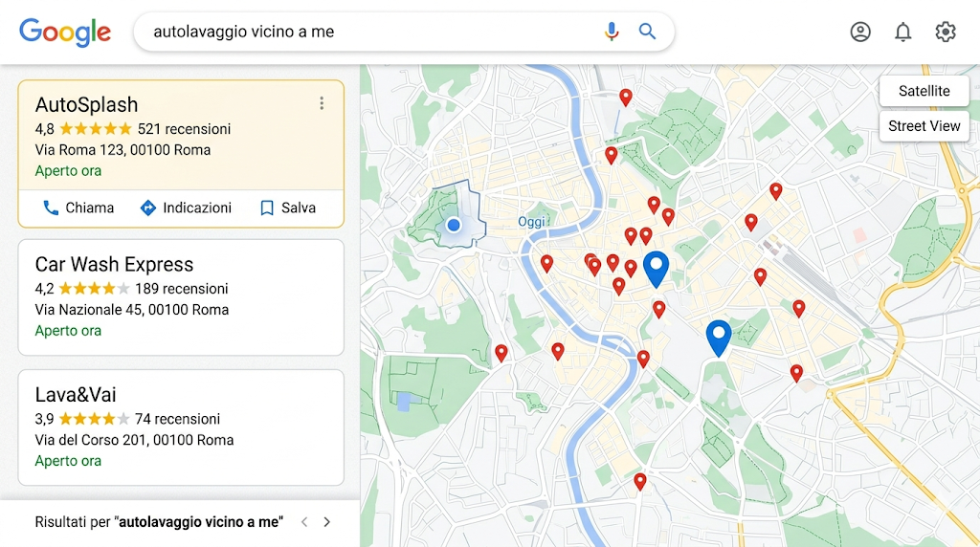Click Lava&Vai 74 recensioni
980x547 pixels.
(x=177, y=419)
